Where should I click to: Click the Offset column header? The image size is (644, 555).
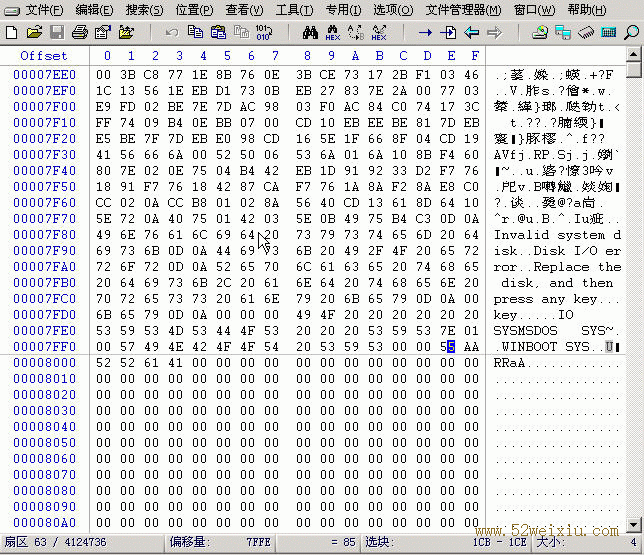point(44,56)
